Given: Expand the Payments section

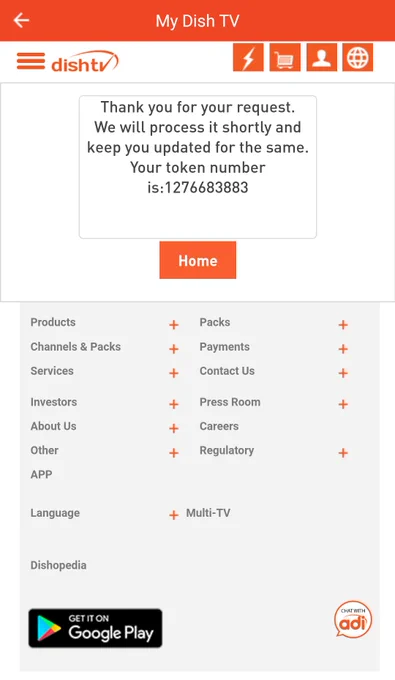Looking at the screenshot, I should pyautogui.click(x=343, y=349).
